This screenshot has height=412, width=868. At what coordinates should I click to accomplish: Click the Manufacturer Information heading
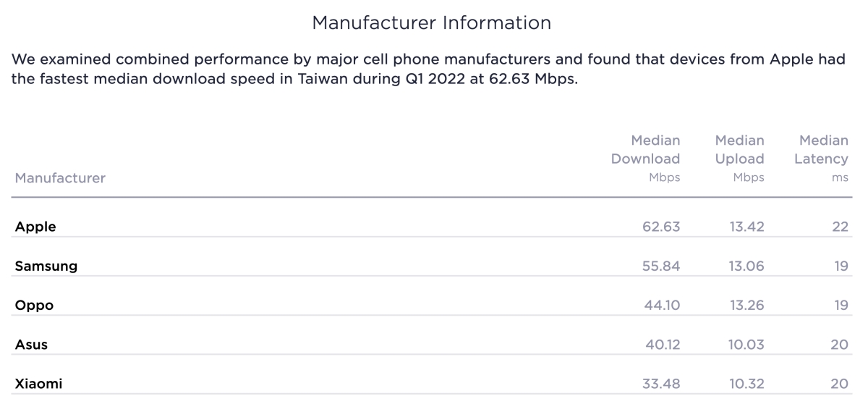431,23
